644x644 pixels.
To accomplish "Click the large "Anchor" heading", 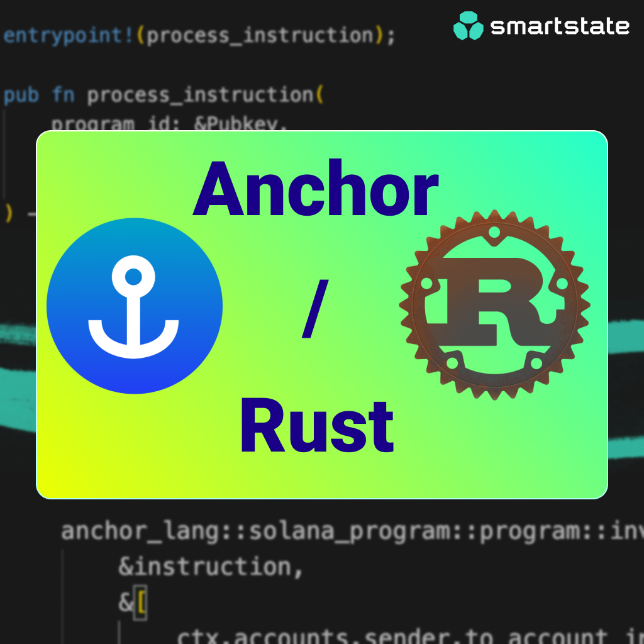I will tap(316, 187).
